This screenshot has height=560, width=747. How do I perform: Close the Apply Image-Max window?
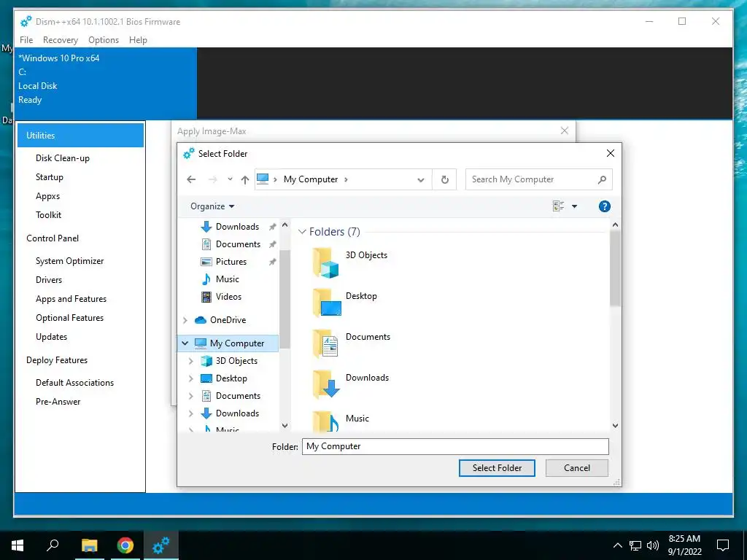565,131
